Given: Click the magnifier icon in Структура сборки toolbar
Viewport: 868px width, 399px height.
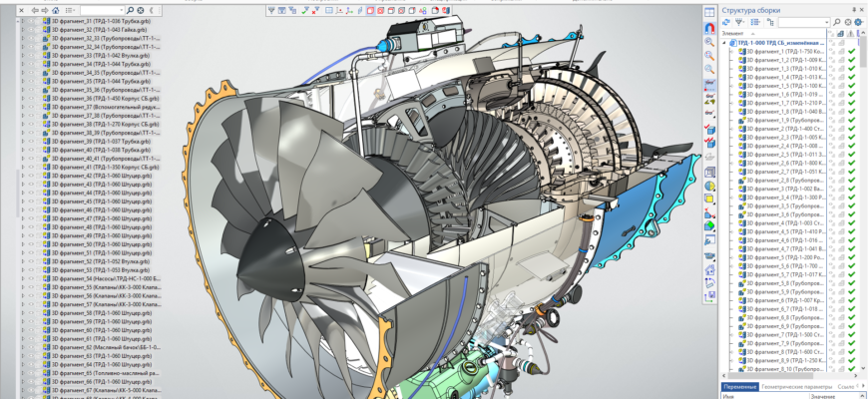Looking at the screenshot, I should coord(837,22).
